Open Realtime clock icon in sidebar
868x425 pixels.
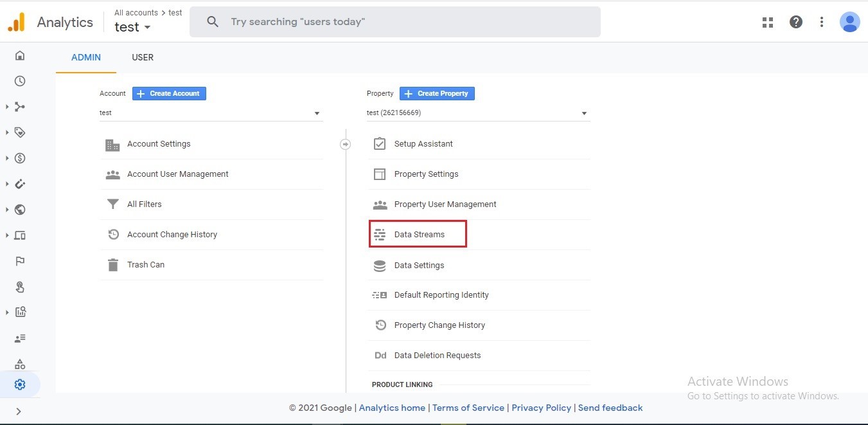tap(20, 81)
